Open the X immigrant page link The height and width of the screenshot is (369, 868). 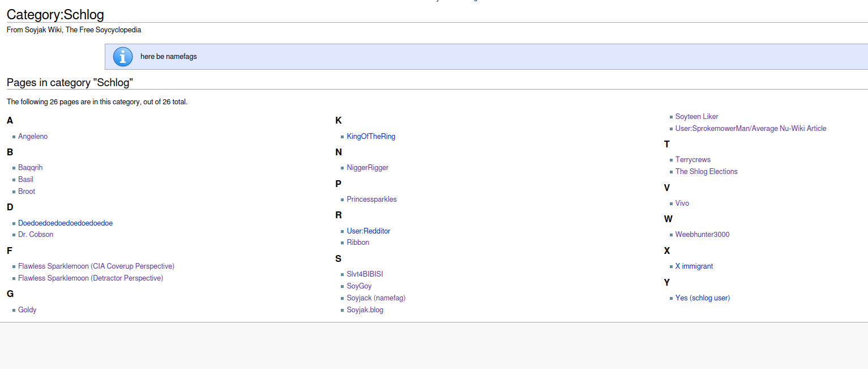[x=694, y=266]
